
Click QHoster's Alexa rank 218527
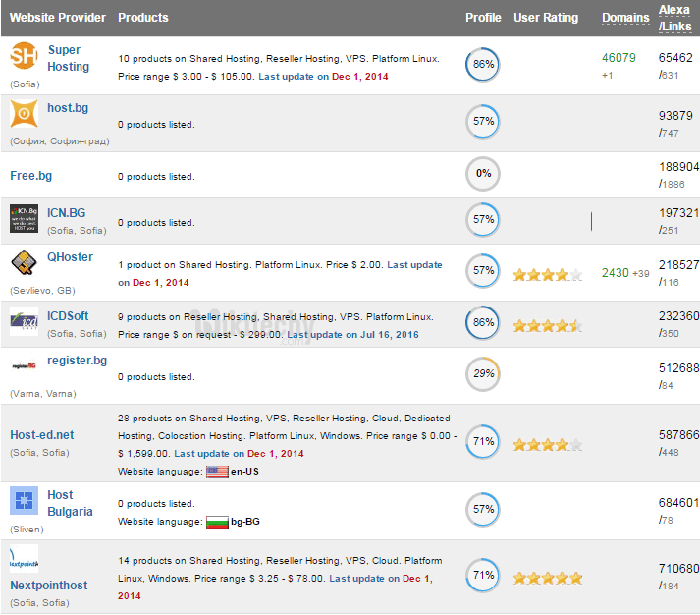(678, 265)
